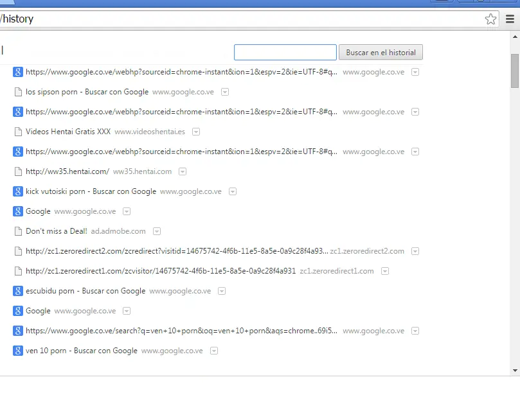This screenshot has height=420, width=520.
Task: Open dropdown arrow for zc1.zeroredirect1.com entry
Action: 384,271
